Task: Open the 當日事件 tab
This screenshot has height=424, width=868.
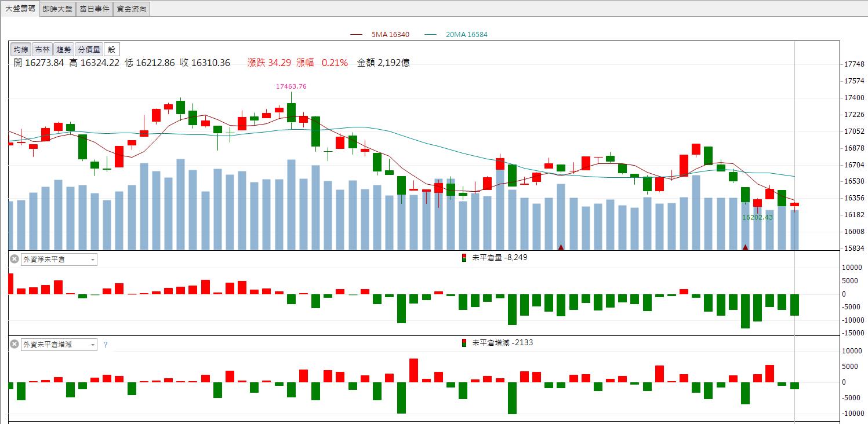Action: point(95,9)
